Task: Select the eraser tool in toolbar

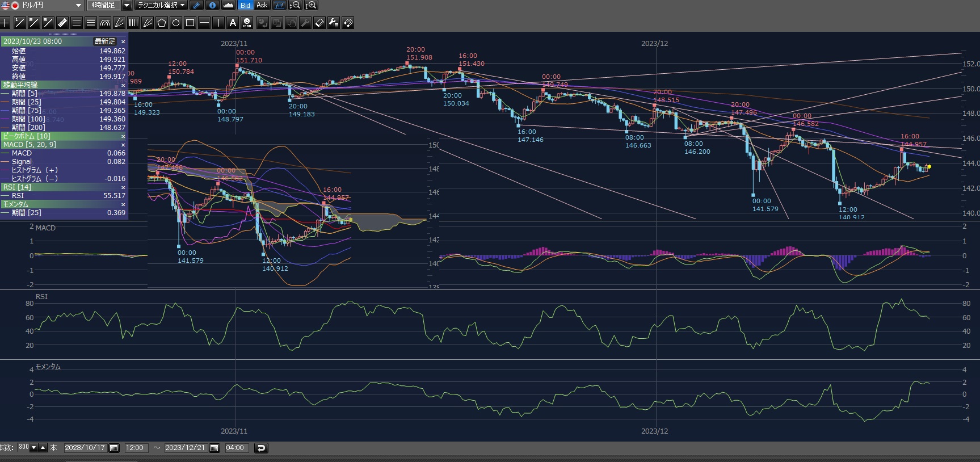Action: (x=319, y=23)
